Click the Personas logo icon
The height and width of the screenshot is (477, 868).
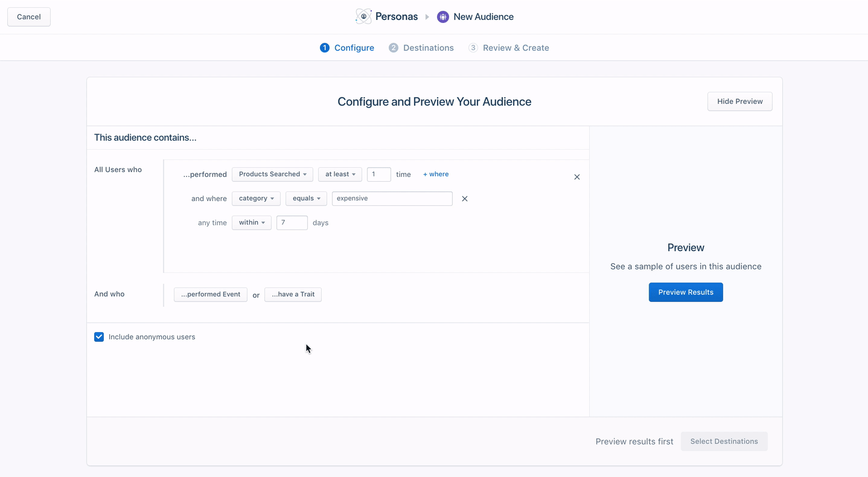(363, 16)
